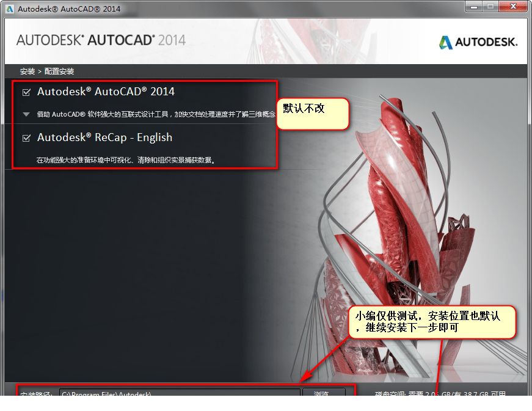Viewport: 532px width, 411px height.
Task: Click the AutoCAD icon in title bar
Action: click(10, 9)
